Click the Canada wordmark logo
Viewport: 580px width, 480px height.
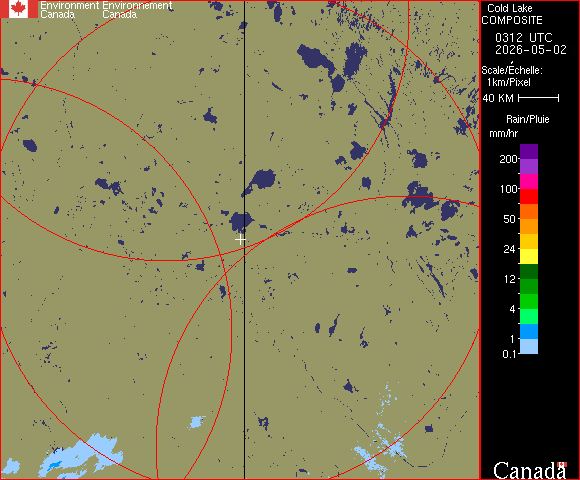coord(530,470)
